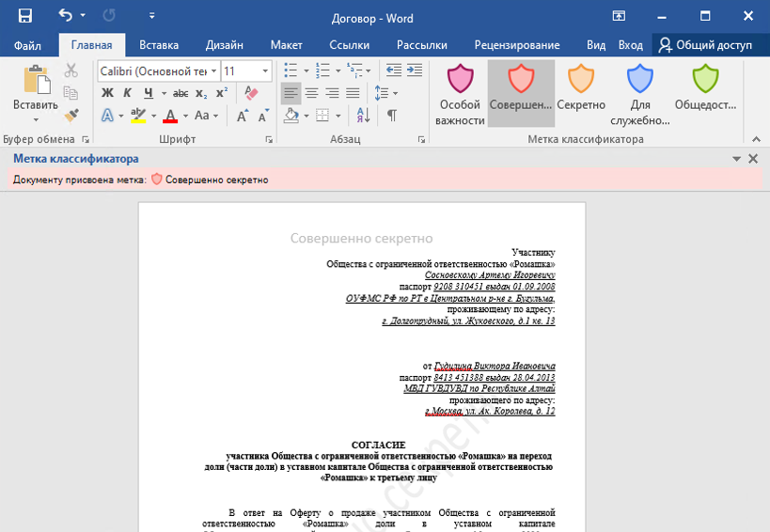Click the red font color button
This screenshot has width=770, height=532.
pos(170,116)
